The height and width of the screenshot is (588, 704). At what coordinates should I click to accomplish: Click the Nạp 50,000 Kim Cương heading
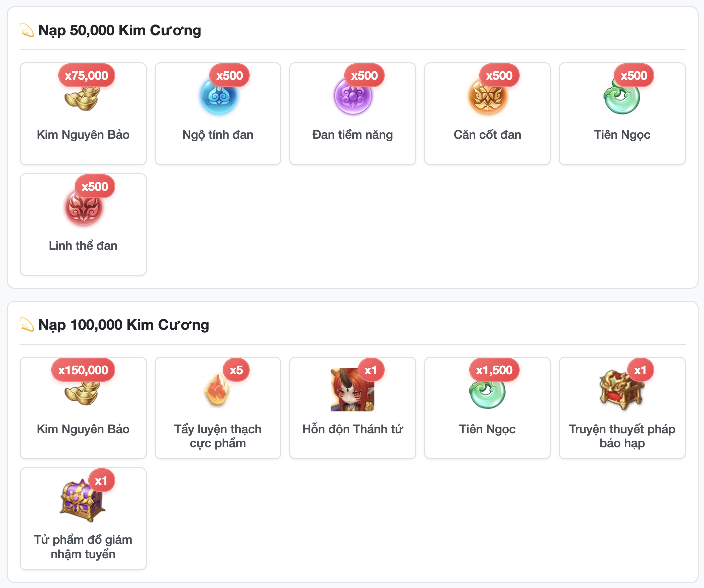[120, 30]
